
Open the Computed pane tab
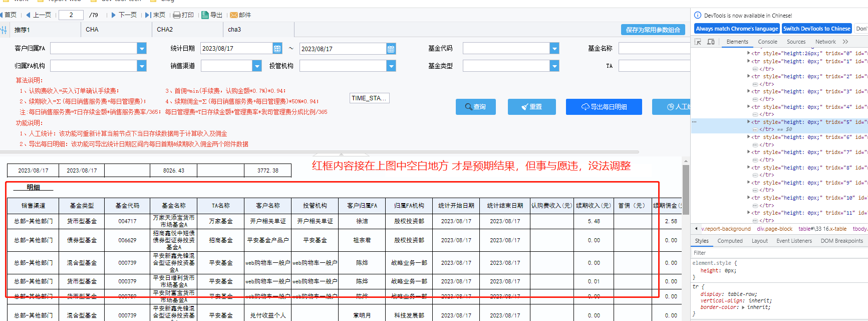[730, 241]
